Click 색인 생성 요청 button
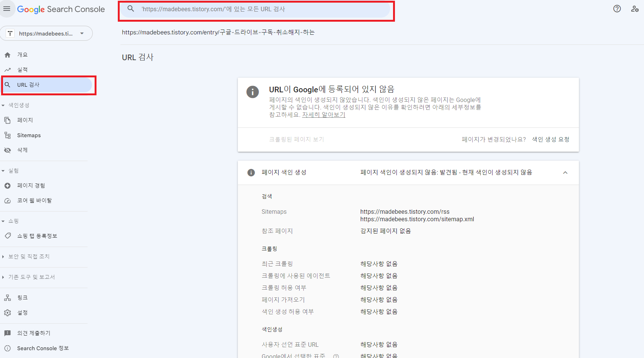 click(551, 139)
